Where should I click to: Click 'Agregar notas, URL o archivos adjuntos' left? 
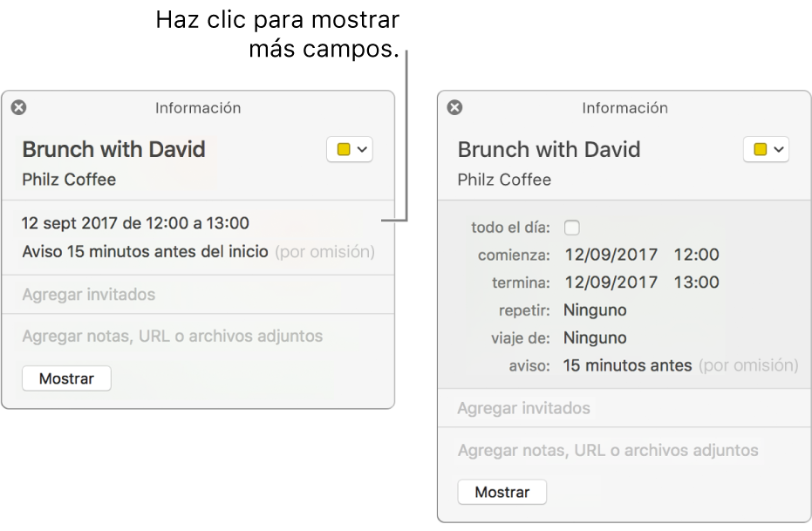(x=172, y=336)
